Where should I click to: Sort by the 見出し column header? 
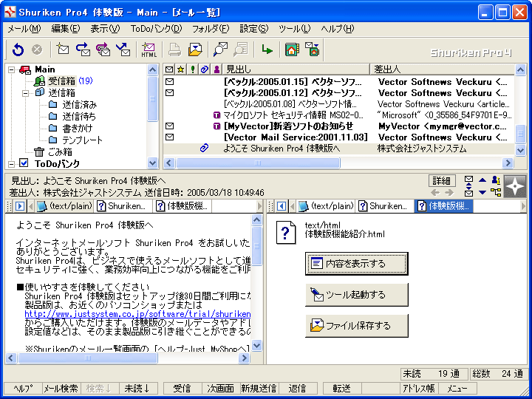point(296,69)
